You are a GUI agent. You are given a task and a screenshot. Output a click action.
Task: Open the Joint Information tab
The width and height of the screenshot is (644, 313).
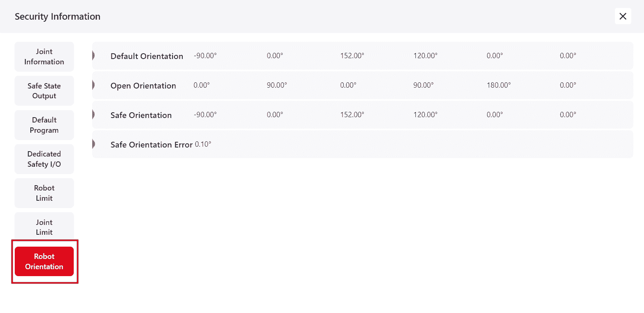coord(44,57)
